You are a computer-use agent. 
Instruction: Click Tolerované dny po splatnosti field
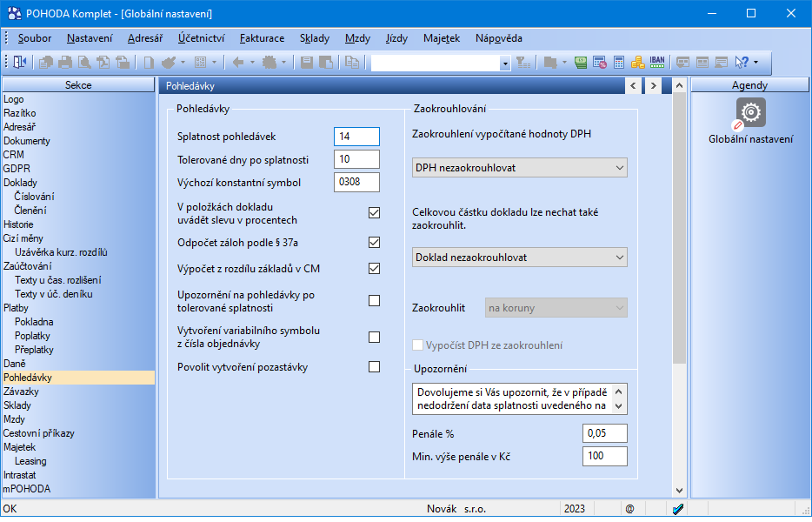click(356, 159)
